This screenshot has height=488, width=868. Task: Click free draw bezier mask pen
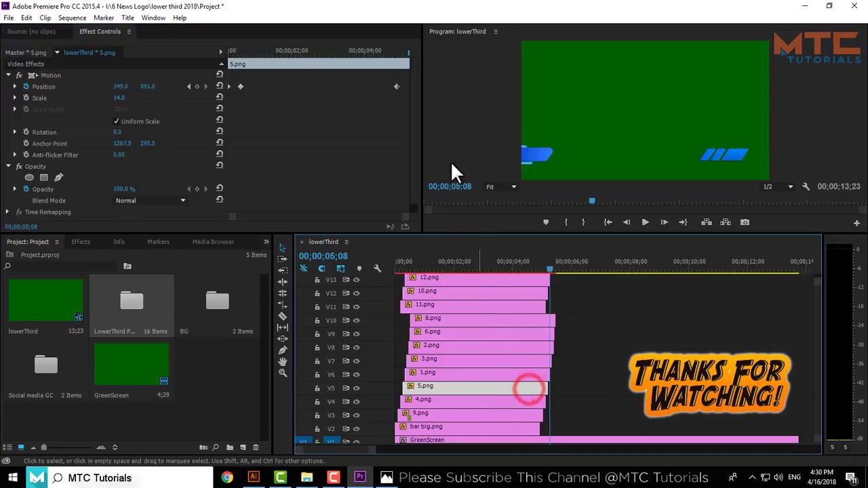coord(58,178)
